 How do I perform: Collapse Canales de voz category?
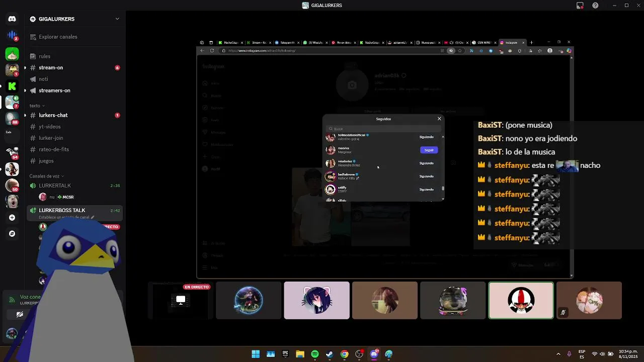(x=47, y=176)
